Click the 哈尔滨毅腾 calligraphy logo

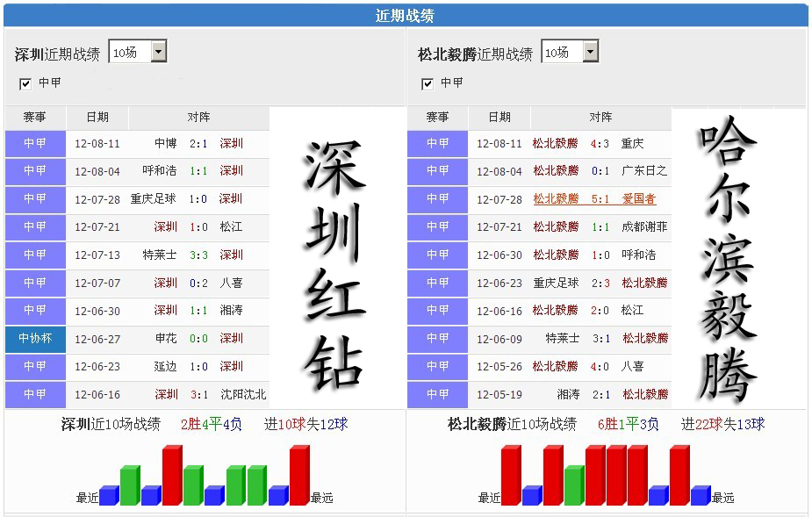tap(729, 259)
